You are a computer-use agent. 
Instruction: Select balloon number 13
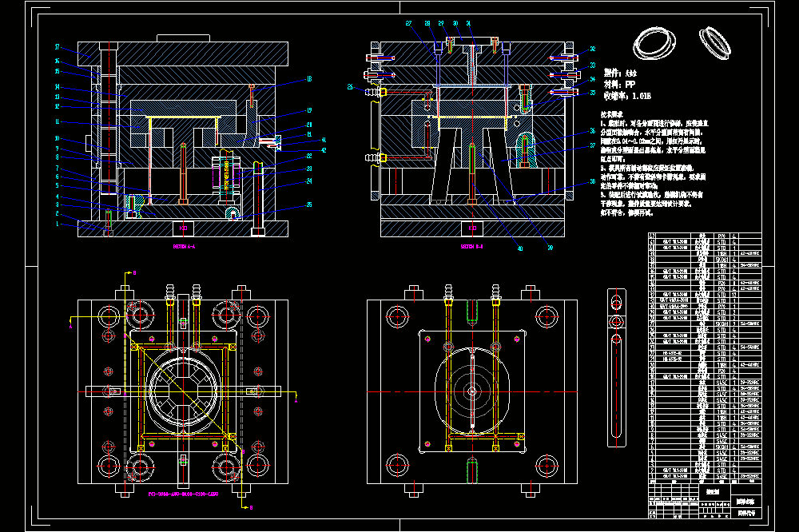[58, 97]
